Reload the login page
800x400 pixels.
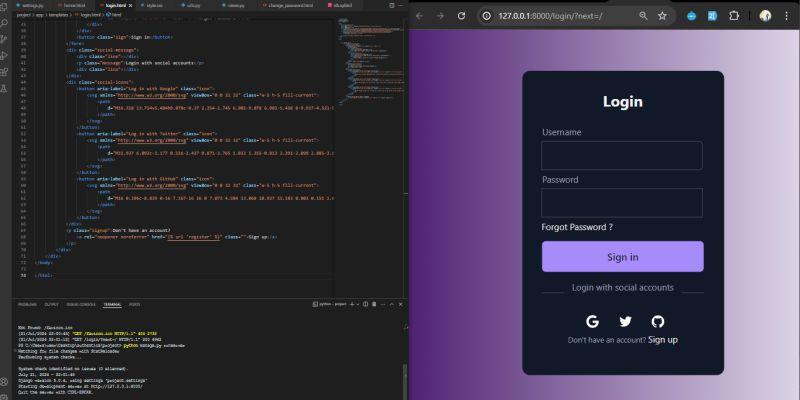pos(461,16)
